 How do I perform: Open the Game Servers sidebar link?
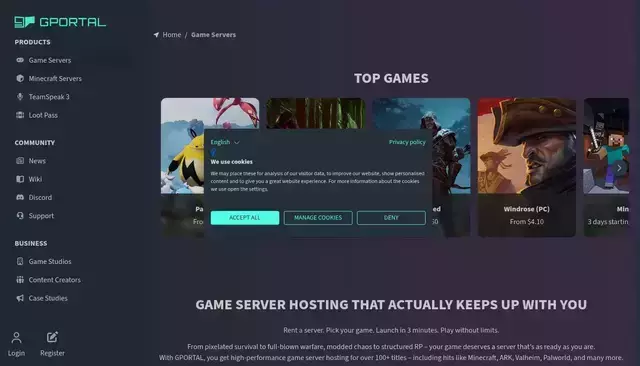[x=50, y=60]
